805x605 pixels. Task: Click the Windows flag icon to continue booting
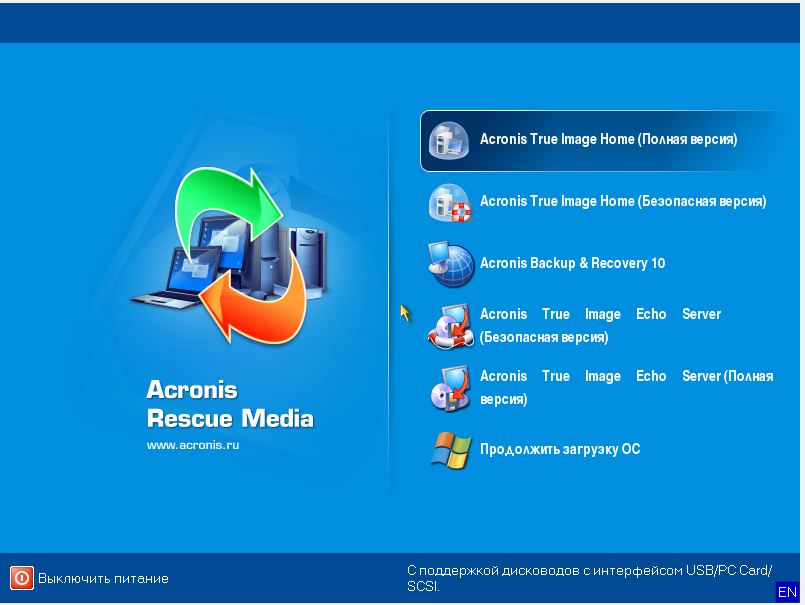[449, 450]
